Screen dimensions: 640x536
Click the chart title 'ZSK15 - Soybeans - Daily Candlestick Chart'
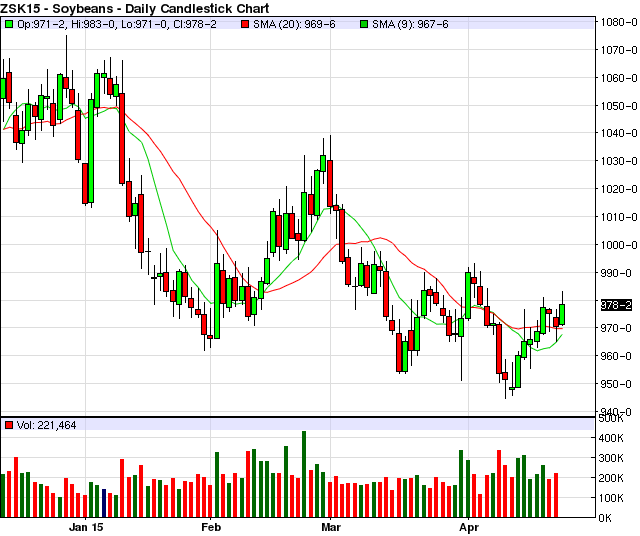point(135,8)
